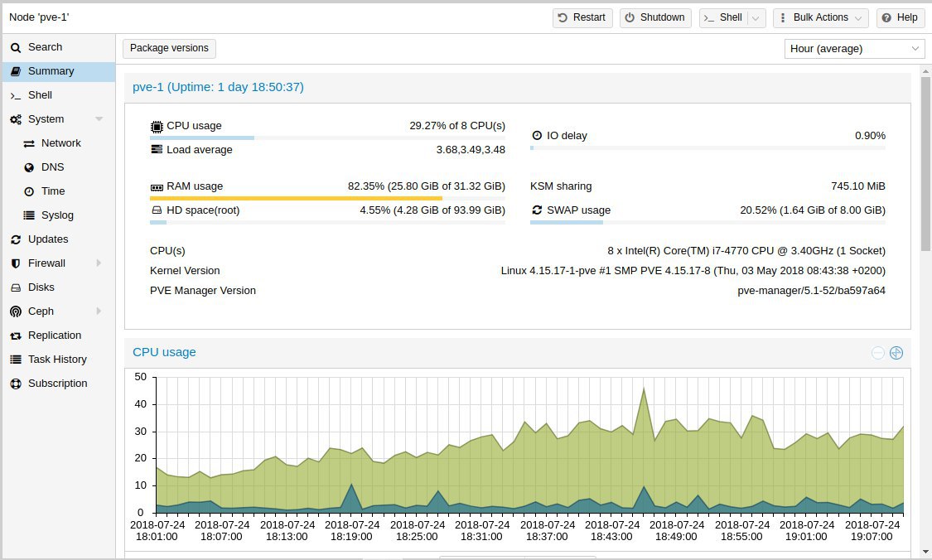
Task: Expand the Firewall submenu arrow
Action: point(99,263)
